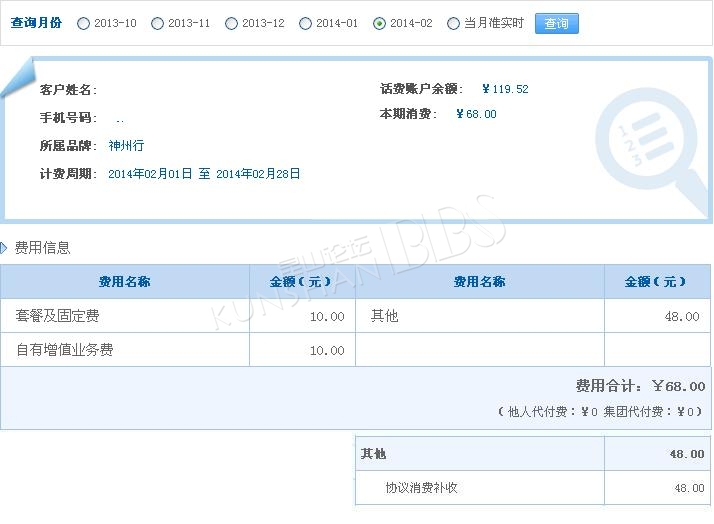The height and width of the screenshot is (524, 714).
Task: Choose the 当月准实时 radio option
Action: 454,24
